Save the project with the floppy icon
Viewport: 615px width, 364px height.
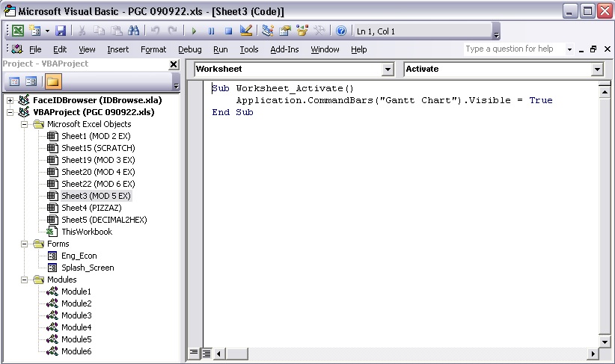61,31
